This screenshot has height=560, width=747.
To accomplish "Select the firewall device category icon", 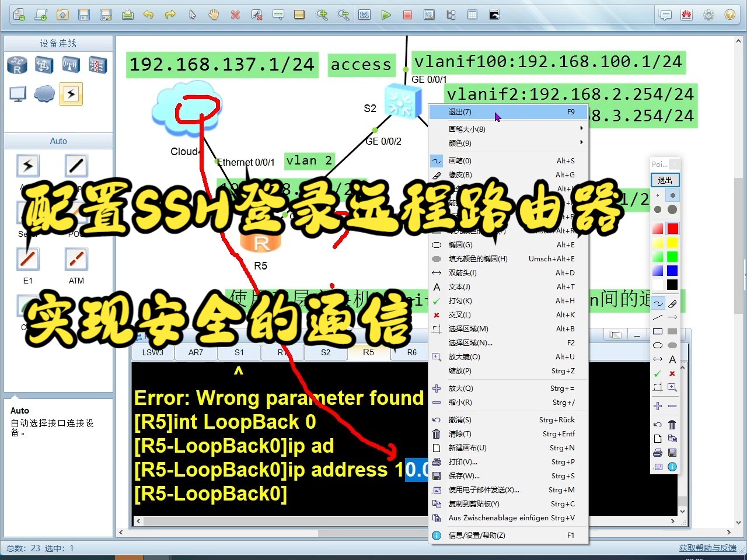I will [x=98, y=65].
